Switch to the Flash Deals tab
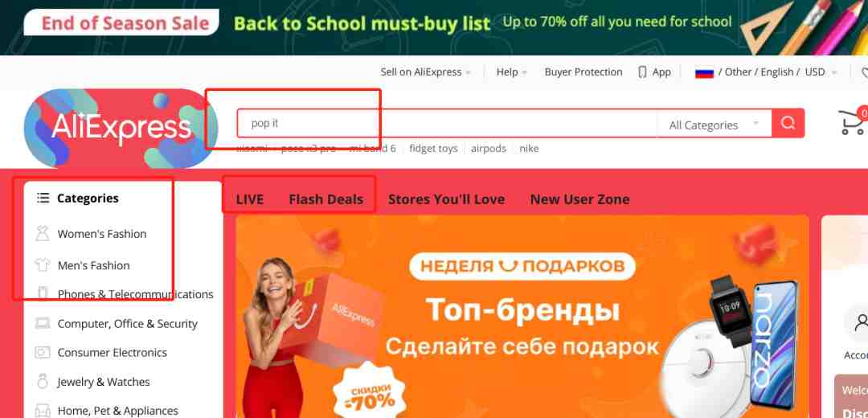Viewport: 868px width, 418px height. point(326,199)
